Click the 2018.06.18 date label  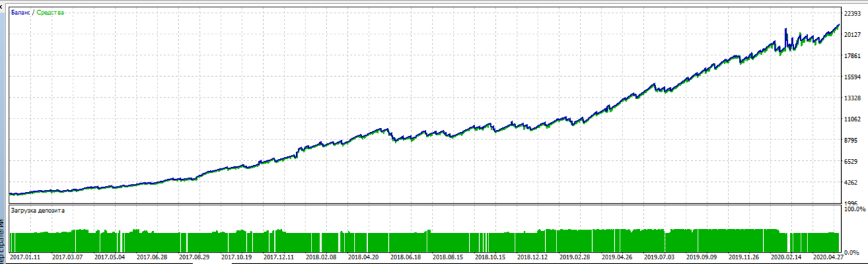(x=405, y=257)
